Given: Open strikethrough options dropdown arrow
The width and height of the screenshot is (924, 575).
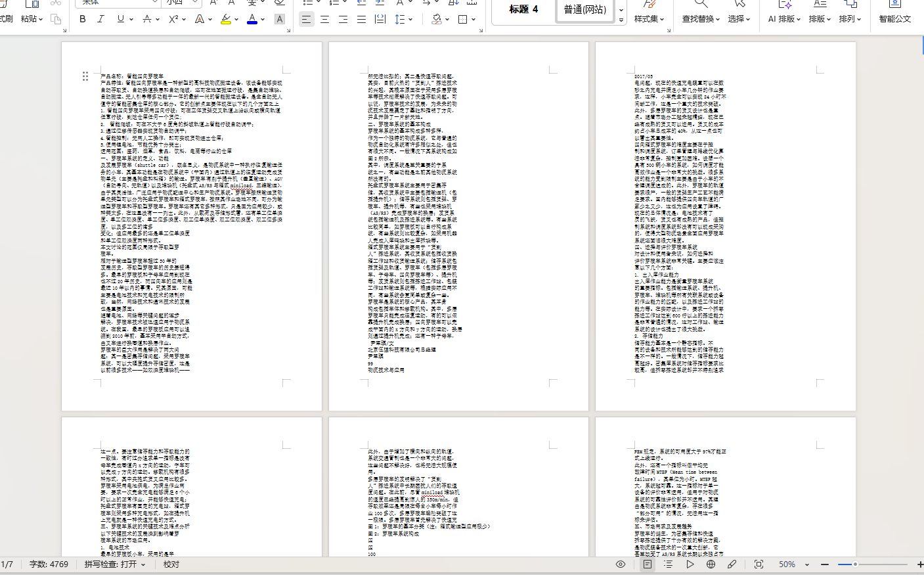Looking at the screenshot, I should click(x=158, y=19).
